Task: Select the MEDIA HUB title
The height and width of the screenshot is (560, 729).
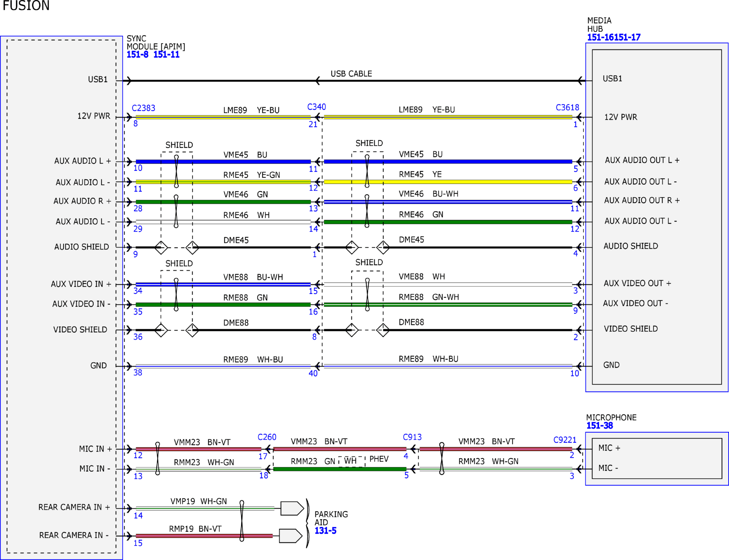Action: [x=599, y=25]
